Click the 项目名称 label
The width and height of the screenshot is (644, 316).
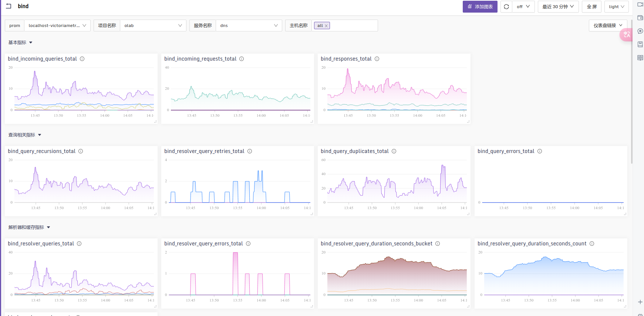click(x=107, y=26)
